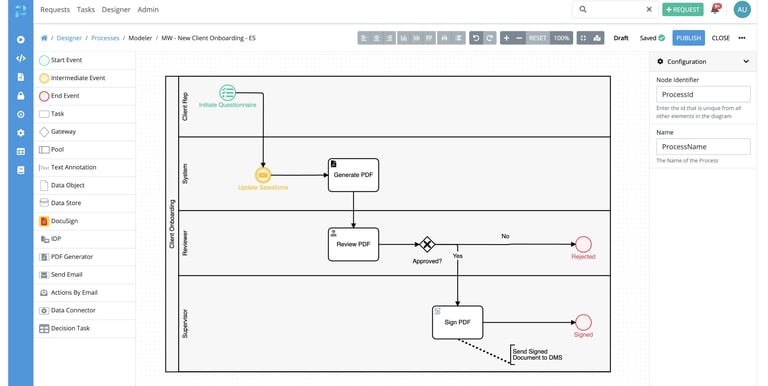Create a new request with +Request
Screen dimensions: 768x386
point(683,9)
